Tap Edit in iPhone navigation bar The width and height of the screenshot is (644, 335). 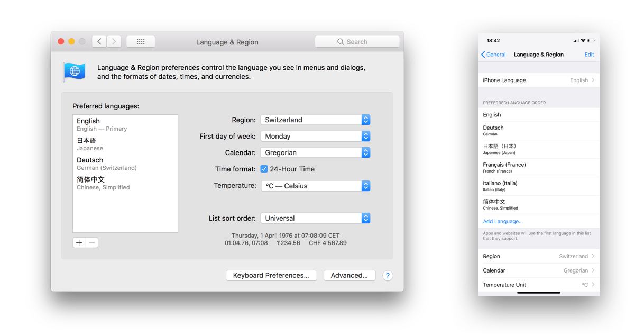click(x=589, y=55)
